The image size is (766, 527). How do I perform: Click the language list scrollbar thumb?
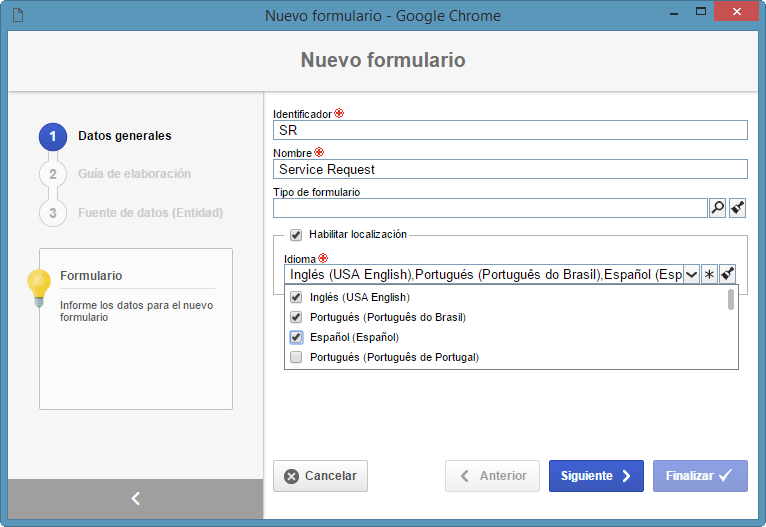(731, 299)
